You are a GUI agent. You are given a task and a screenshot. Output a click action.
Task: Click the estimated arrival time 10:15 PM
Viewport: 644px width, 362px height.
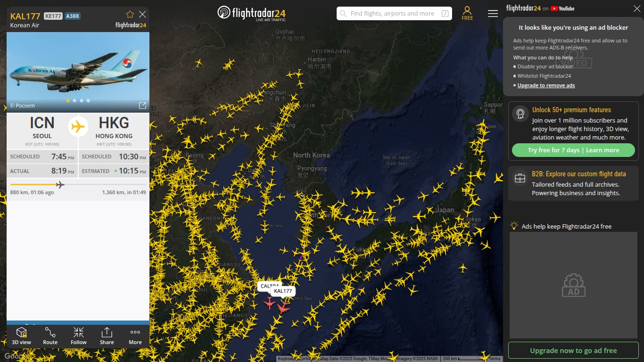click(132, 171)
